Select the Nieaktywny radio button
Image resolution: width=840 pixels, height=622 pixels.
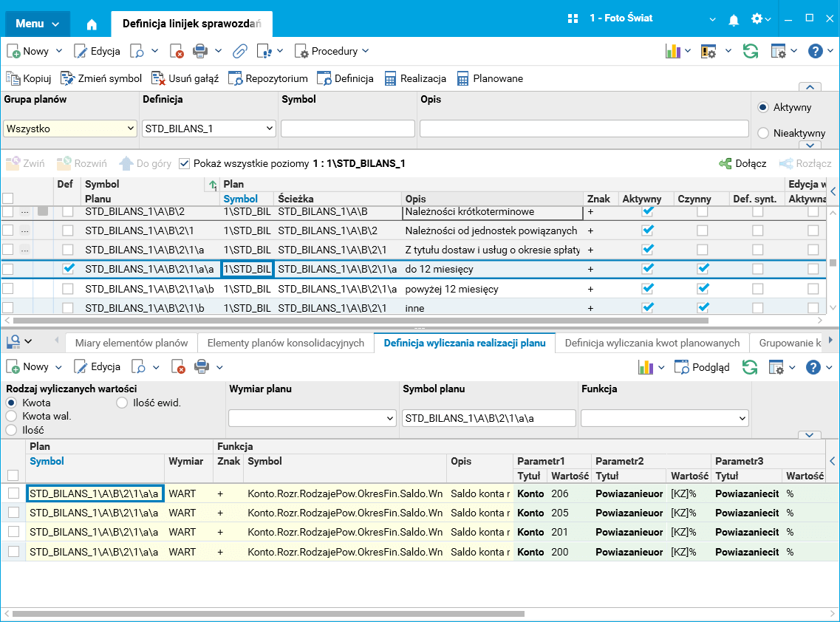(x=763, y=133)
